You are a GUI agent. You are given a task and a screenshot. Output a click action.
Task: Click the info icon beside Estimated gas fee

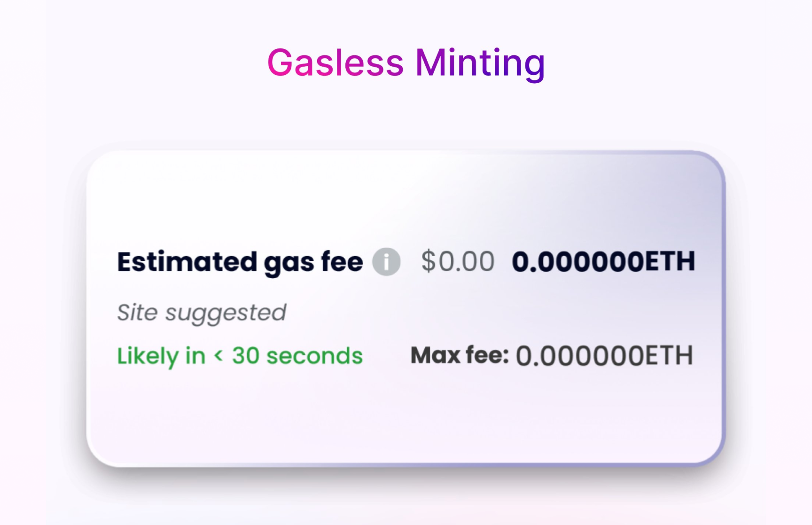[386, 262]
